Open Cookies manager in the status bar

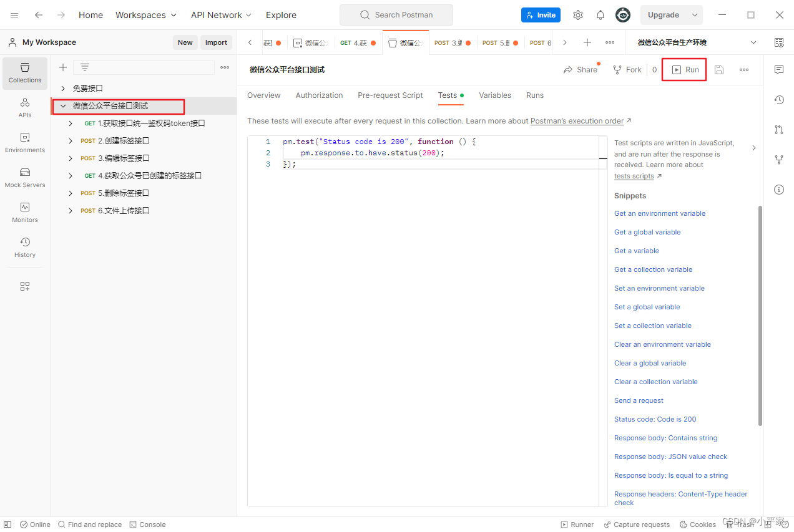[697, 525]
